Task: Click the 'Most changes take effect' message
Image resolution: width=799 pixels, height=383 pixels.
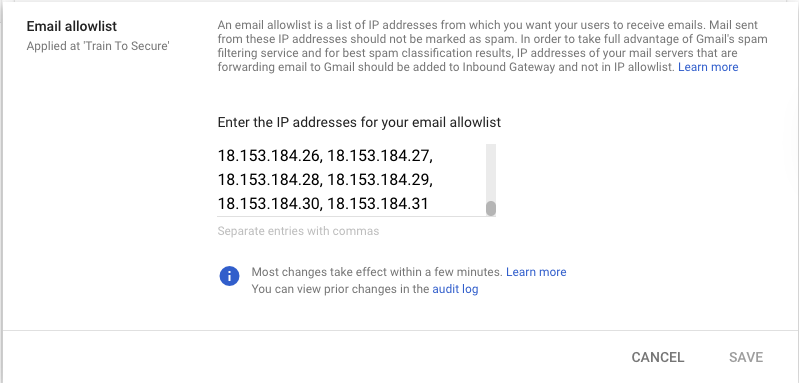Action: (x=377, y=272)
